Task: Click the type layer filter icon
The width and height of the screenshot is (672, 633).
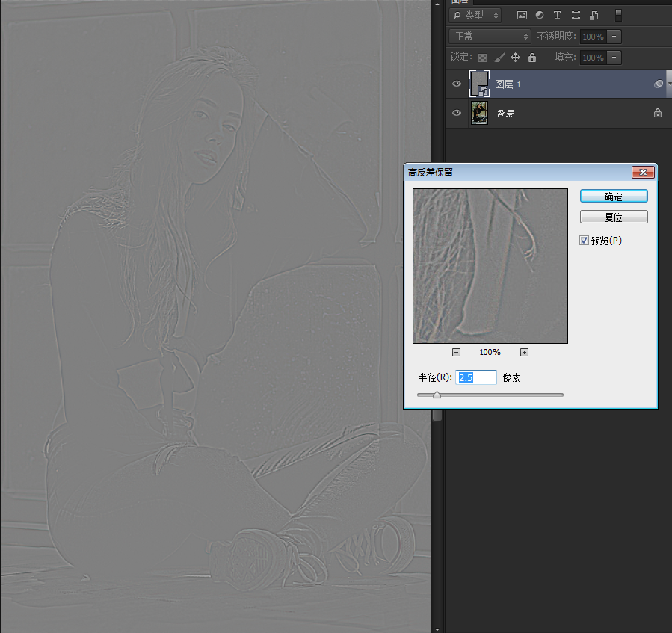Action: click(558, 15)
